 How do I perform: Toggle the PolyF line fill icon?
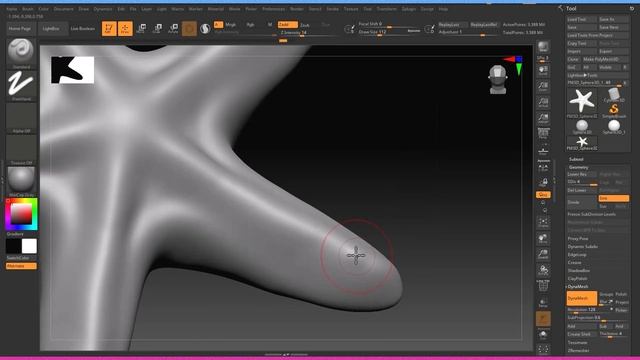click(543, 286)
